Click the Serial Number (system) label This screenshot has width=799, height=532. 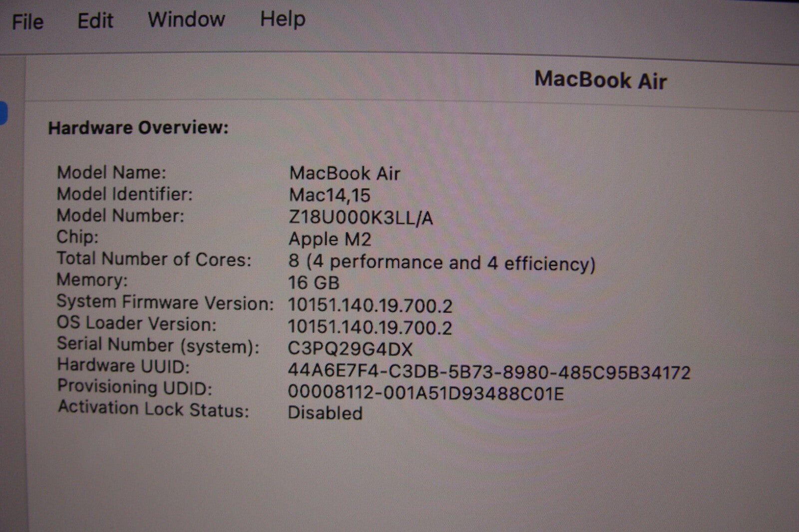(x=158, y=345)
